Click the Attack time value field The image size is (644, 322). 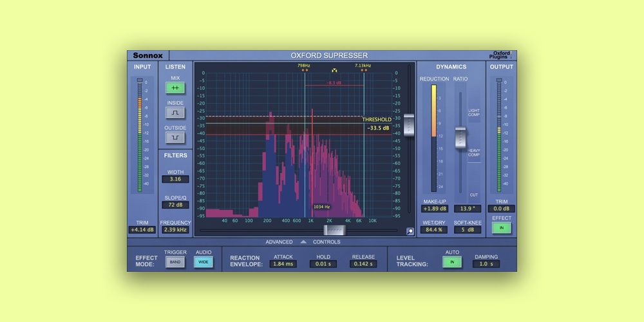283,264
